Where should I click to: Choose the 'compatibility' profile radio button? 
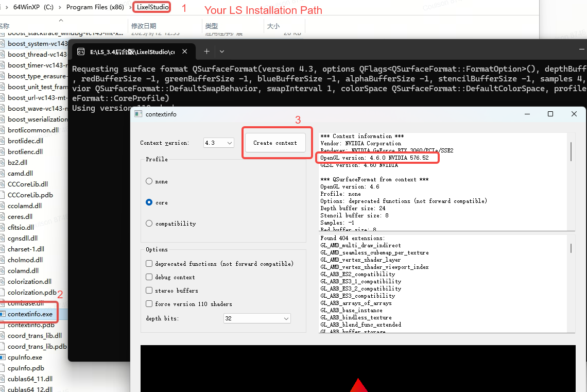pyautogui.click(x=149, y=223)
